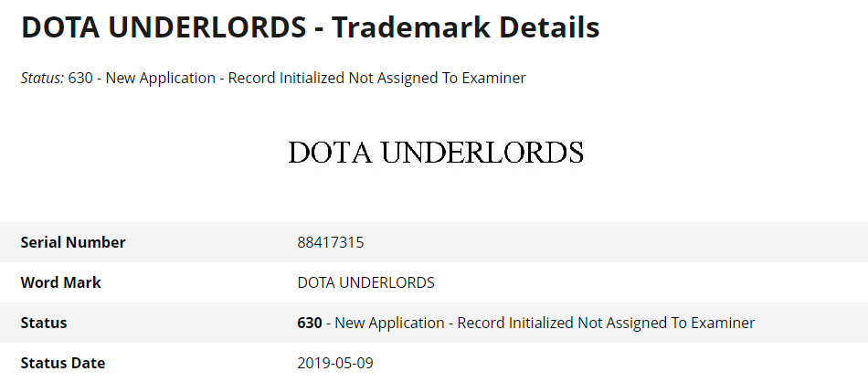The width and height of the screenshot is (868, 382).
Task: Click the large serif DOTA UNDERLORDS mark image
Action: coord(435,153)
